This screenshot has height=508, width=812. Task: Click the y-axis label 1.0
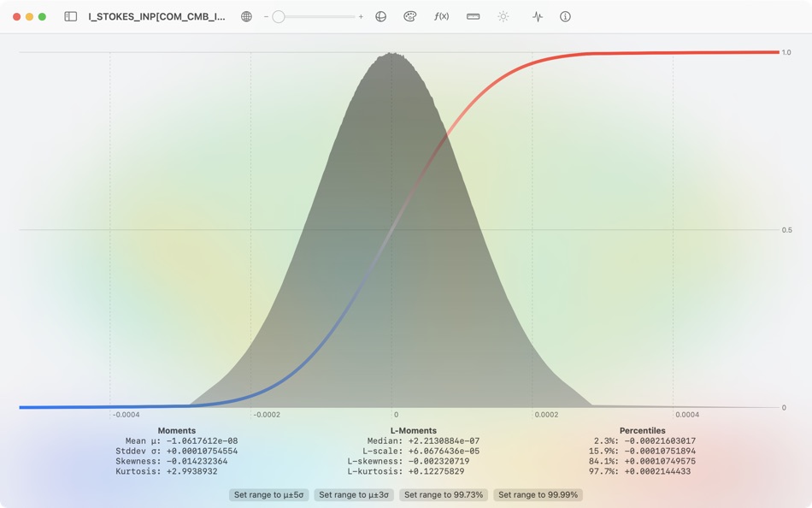(786, 52)
